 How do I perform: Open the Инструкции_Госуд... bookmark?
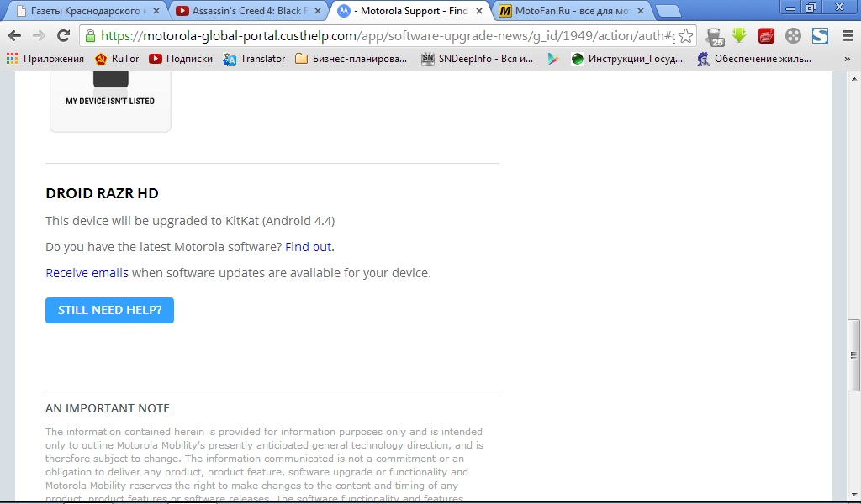[627, 59]
